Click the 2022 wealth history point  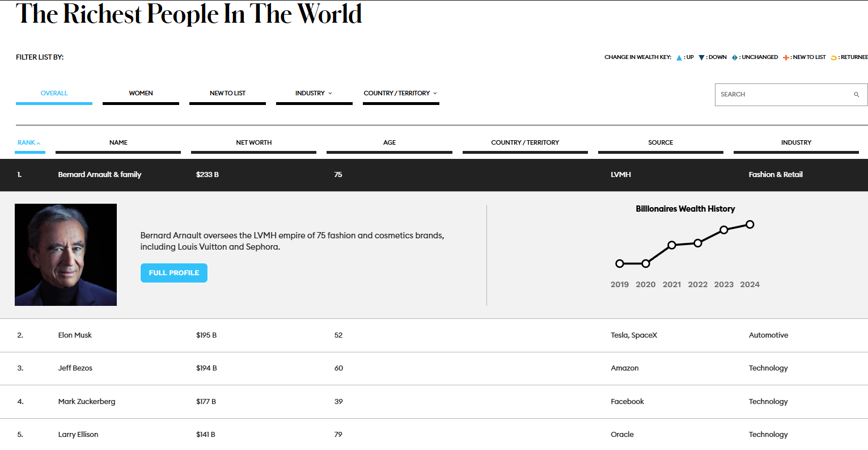pos(698,243)
